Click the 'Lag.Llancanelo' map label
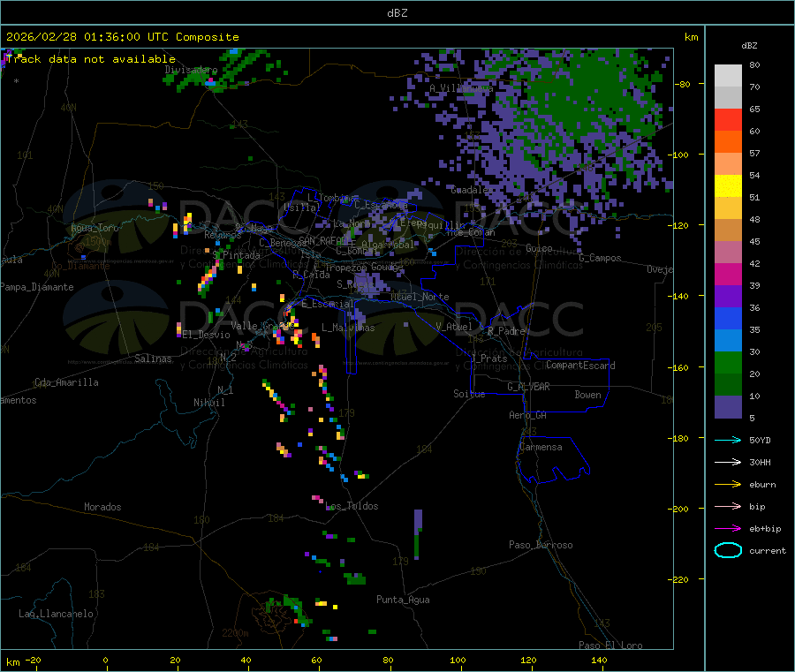 56,614
